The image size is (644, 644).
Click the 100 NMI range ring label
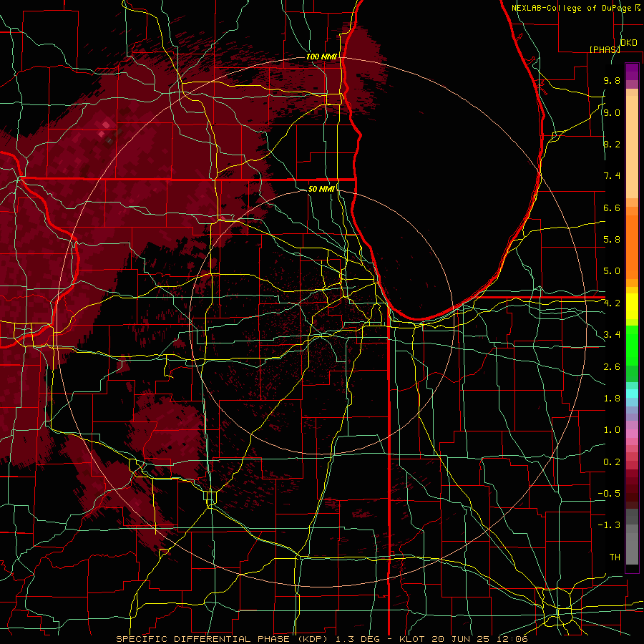click(321, 57)
